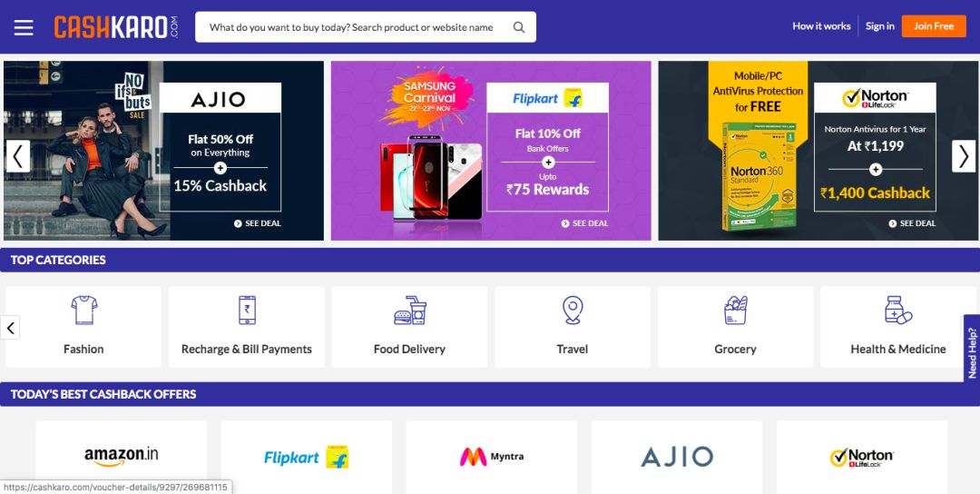Go to previous top categories with chevron

coord(10,327)
